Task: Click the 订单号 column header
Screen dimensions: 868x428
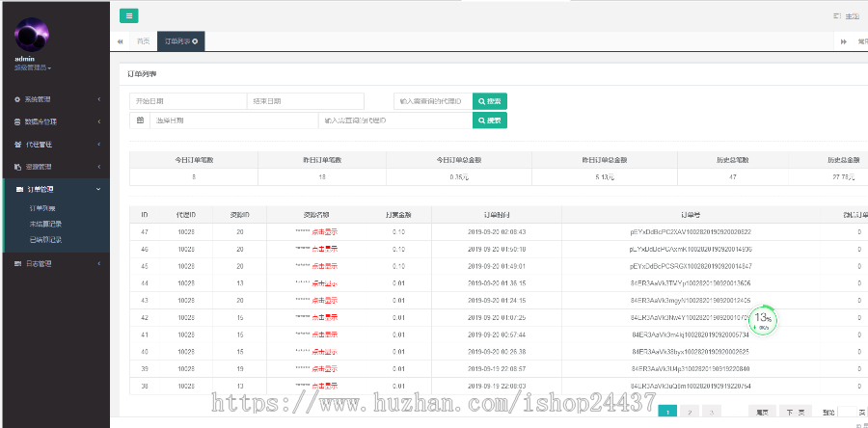Action: (691, 215)
